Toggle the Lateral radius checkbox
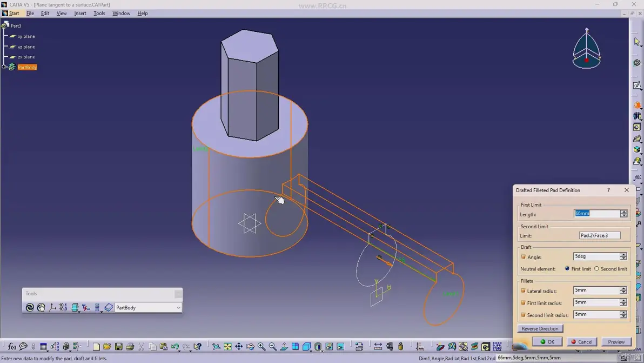 click(523, 291)
